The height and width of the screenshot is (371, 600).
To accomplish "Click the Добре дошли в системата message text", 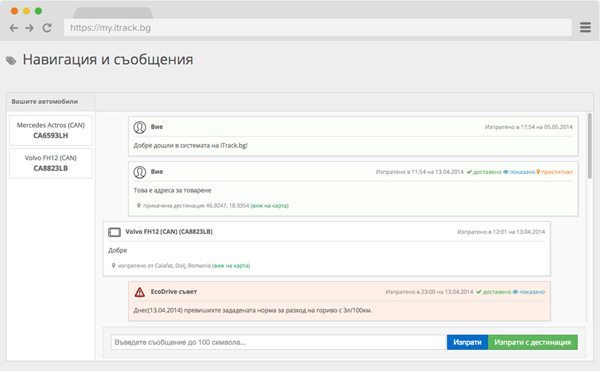I will coord(190,146).
